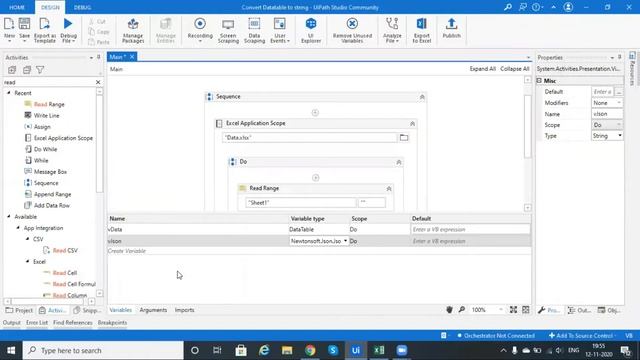This screenshot has width=640, height=360.
Task: Collapse the Sequence activity
Action: [422, 97]
